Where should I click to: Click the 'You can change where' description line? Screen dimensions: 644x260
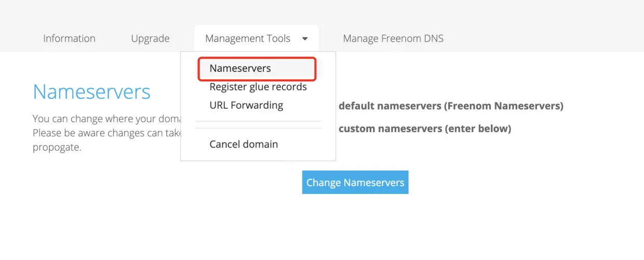[x=106, y=119]
